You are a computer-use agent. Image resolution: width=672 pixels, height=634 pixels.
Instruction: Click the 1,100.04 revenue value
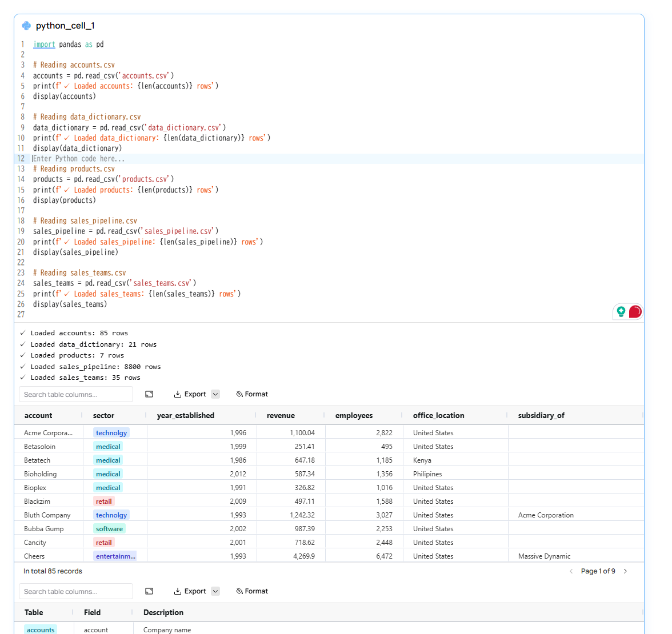click(x=302, y=433)
